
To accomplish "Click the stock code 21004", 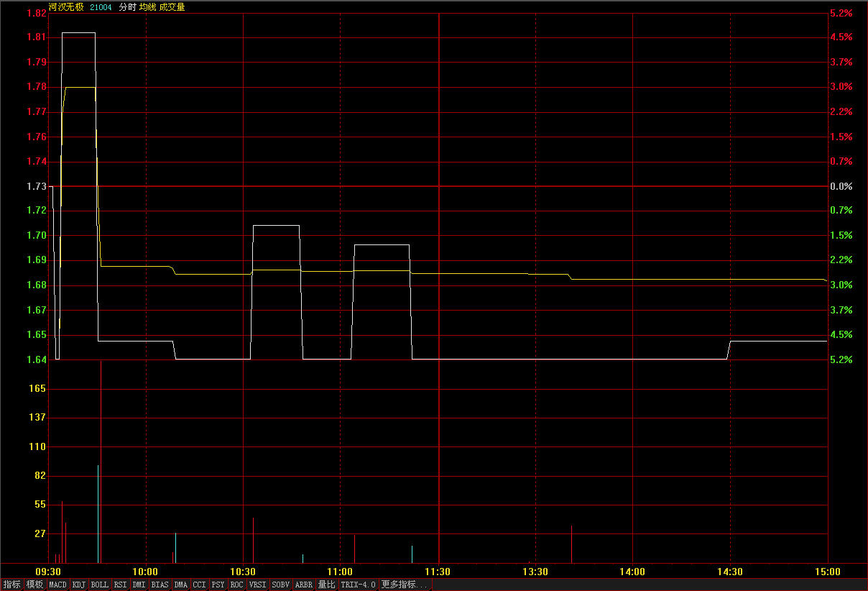I will tap(101, 7).
